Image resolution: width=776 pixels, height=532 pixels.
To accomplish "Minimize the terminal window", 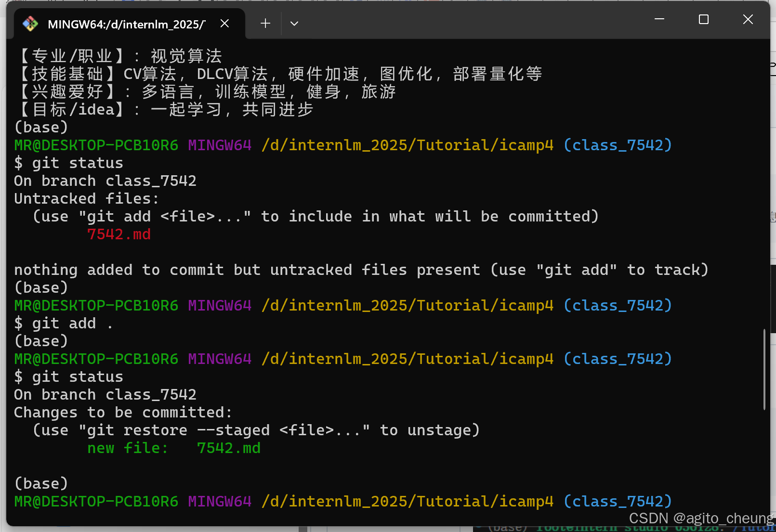I will click(659, 19).
